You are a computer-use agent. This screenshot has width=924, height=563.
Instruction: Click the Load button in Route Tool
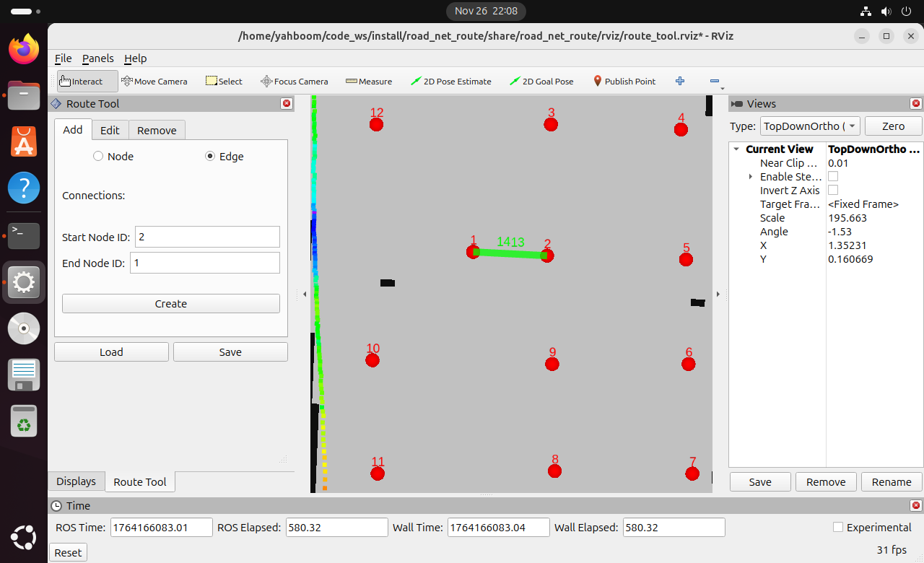pos(111,352)
